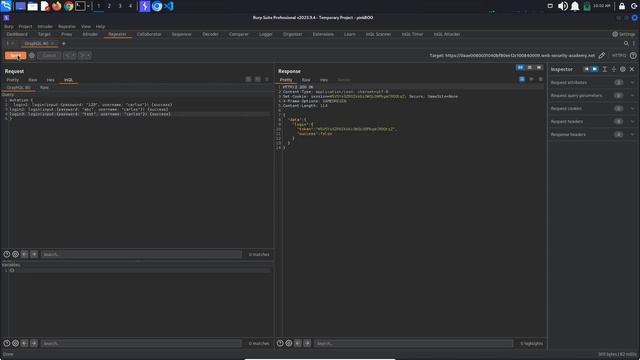Dock Inspector panel to the left
This screenshot has width=640, height=360.
tap(586, 69)
